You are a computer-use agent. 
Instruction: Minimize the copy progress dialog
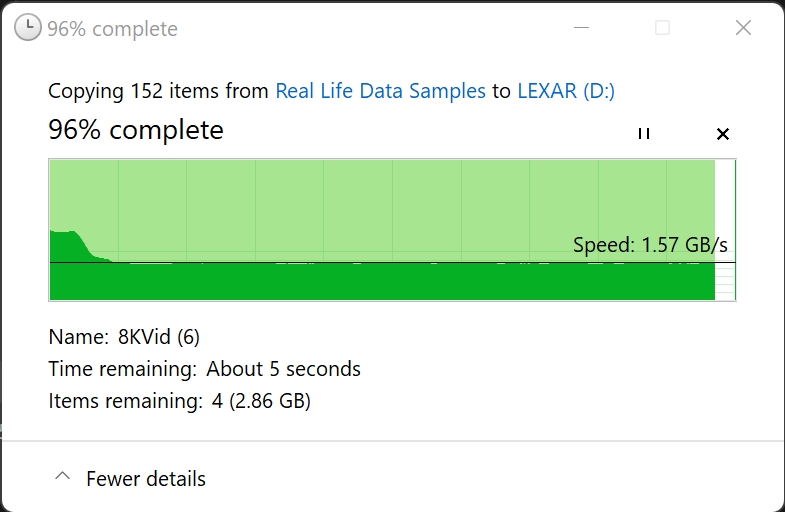[x=581, y=28]
